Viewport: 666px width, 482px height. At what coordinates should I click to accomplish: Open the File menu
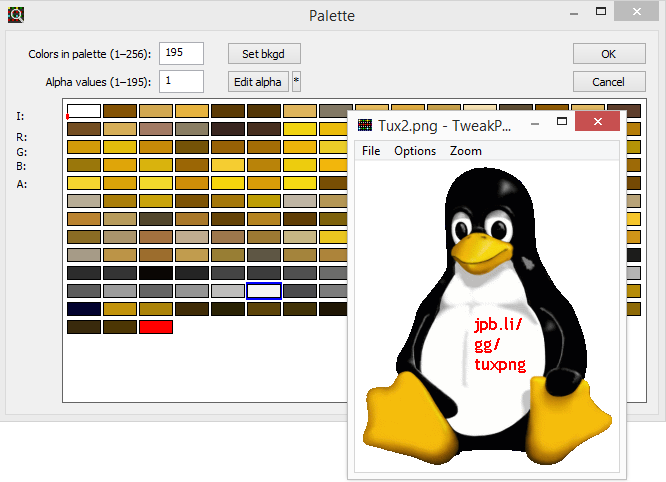[x=371, y=151]
